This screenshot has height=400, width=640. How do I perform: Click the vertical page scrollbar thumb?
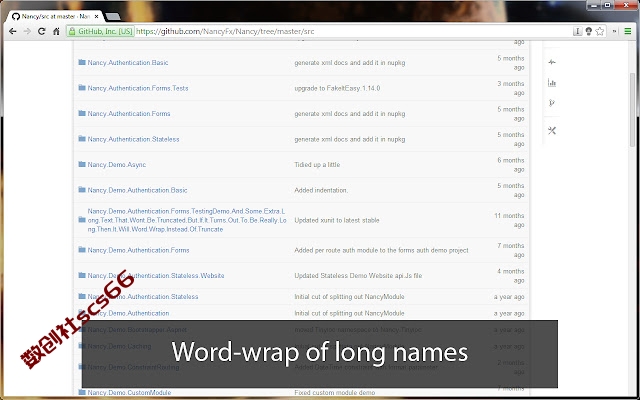click(632, 109)
